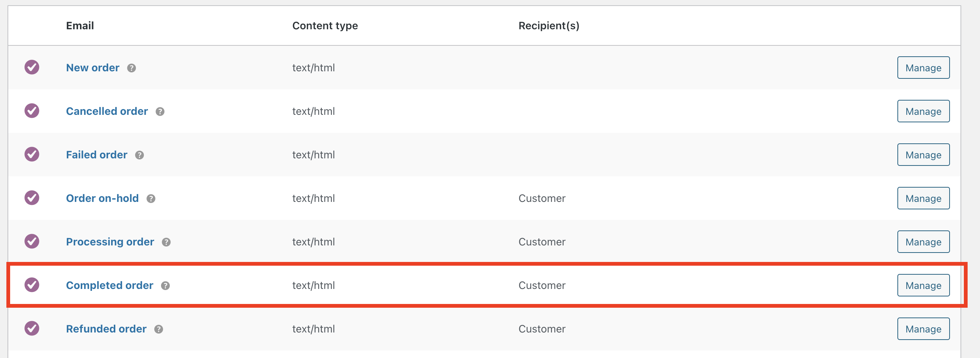Click Manage button for Order on-hold
This screenshot has height=358, width=980.
[x=923, y=199]
